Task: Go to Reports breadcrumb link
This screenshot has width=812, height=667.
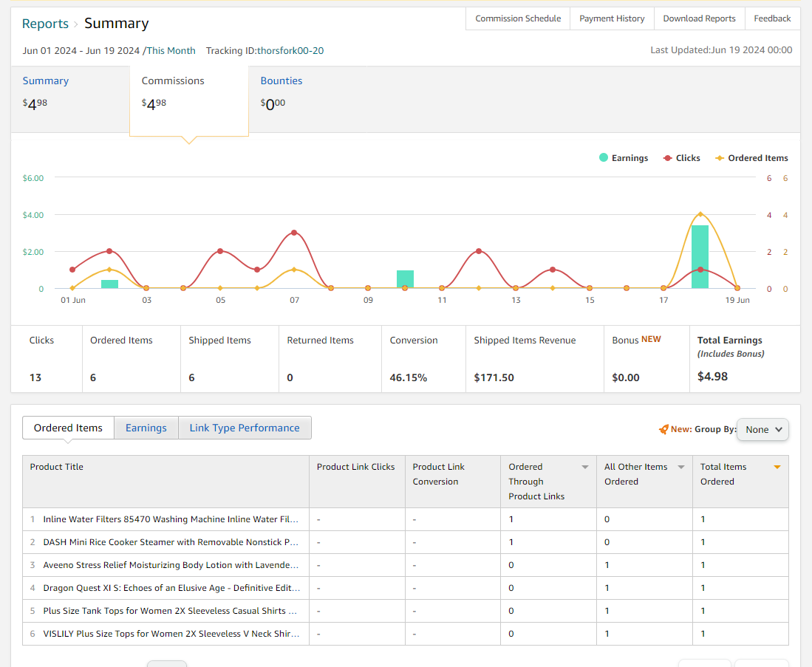Action: click(x=45, y=24)
